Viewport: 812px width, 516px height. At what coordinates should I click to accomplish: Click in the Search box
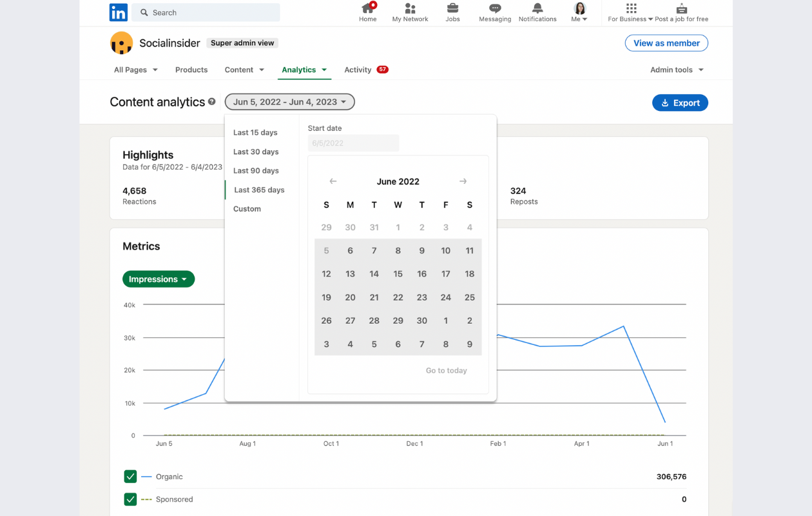[206, 12]
